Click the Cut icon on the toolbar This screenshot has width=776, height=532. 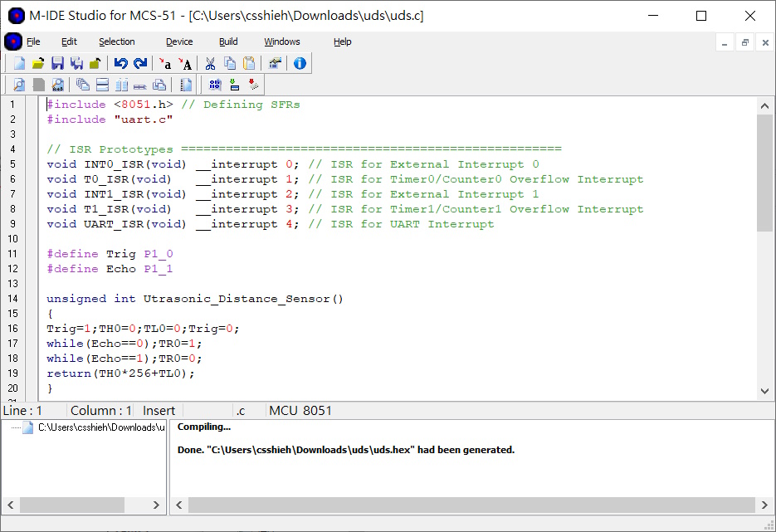tap(211, 62)
